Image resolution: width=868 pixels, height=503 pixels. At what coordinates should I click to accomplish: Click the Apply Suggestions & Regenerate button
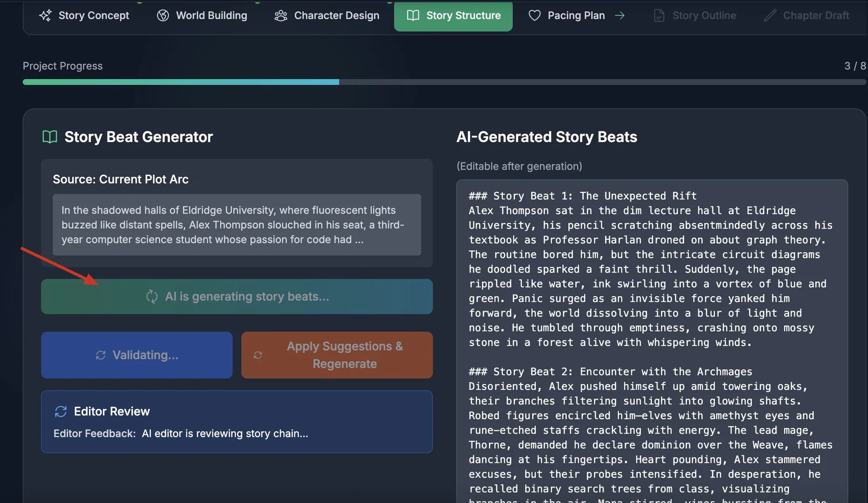(x=336, y=355)
